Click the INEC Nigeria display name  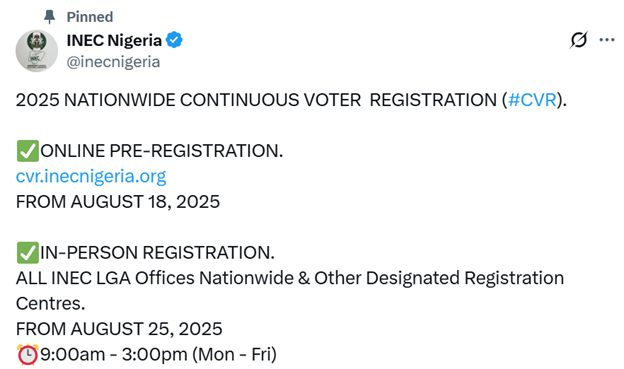pyautogui.click(x=114, y=41)
